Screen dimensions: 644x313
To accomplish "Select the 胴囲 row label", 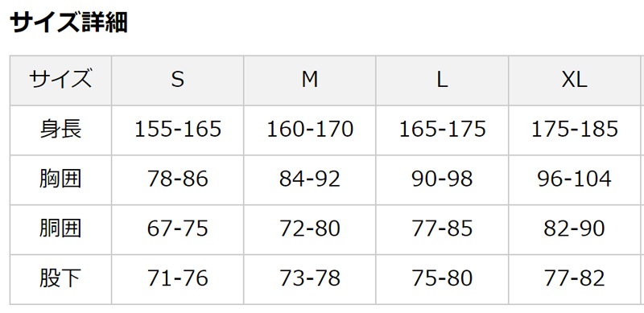I will [60, 229].
